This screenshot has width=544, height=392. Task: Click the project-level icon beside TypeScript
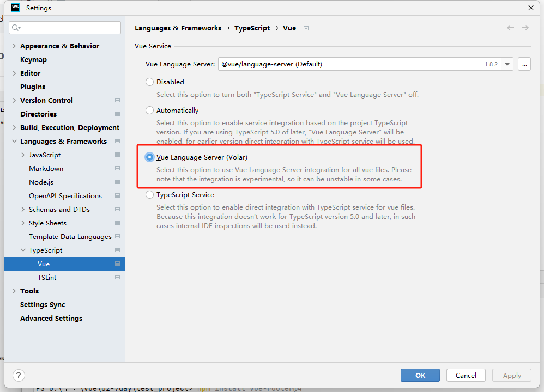tap(118, 250)
